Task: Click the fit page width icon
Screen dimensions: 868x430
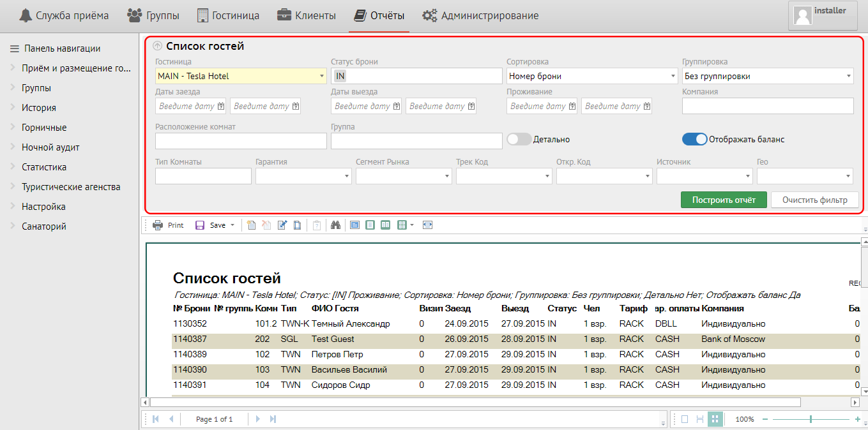Action: [427, 225]
